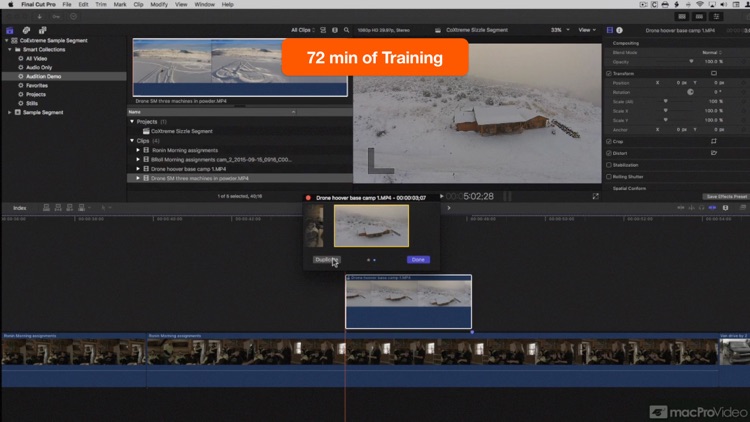Click the Crop on-screen controls icon

(714, 141)
